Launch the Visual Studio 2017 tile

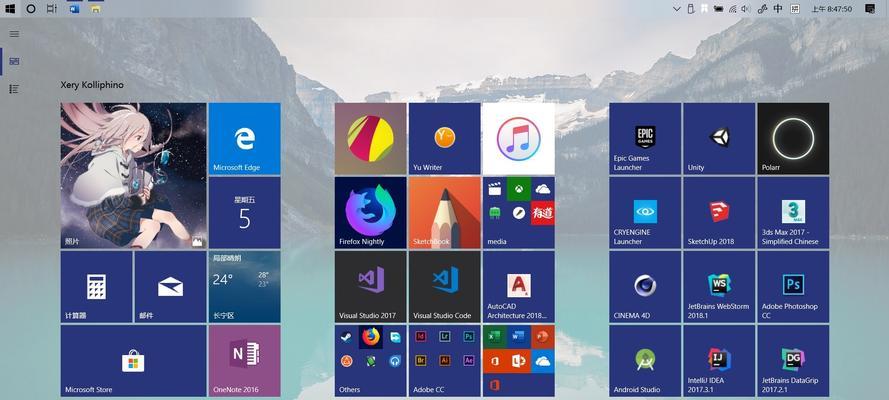click(x=370, y=287)
